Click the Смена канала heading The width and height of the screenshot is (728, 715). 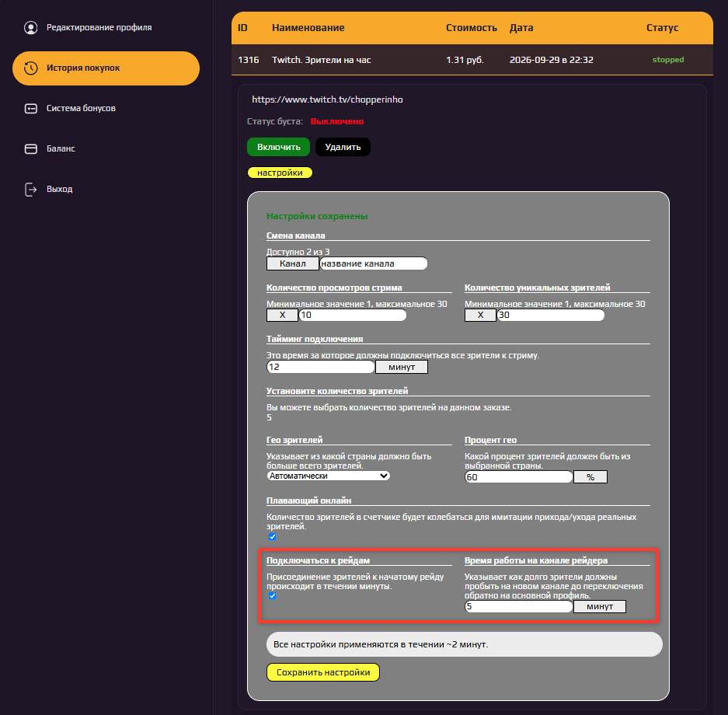(296, 235)
